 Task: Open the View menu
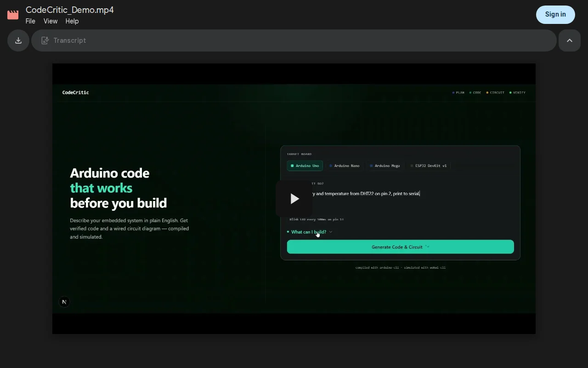[x=51, y=21]
